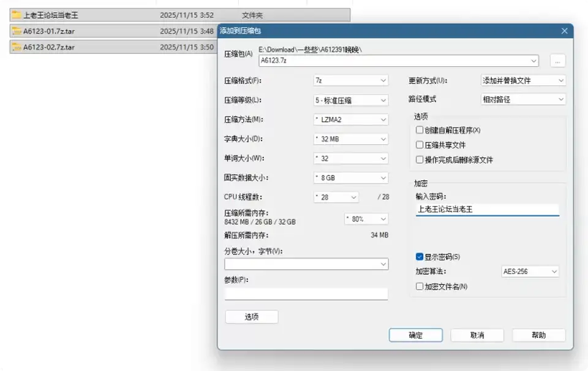Close the 添加到压缩包 dialog

coord(564,31)
